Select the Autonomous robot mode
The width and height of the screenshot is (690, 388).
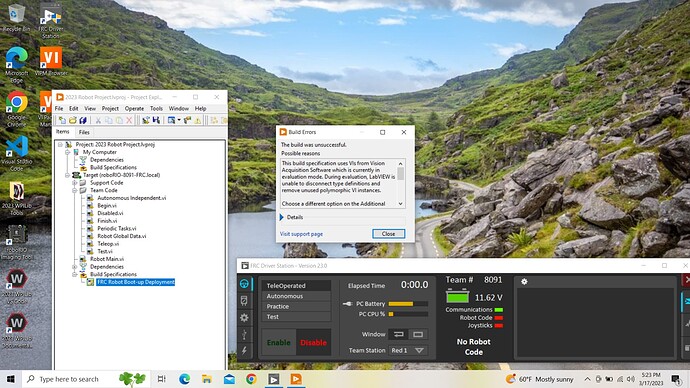pyautogui.click(x=296, y=296)
